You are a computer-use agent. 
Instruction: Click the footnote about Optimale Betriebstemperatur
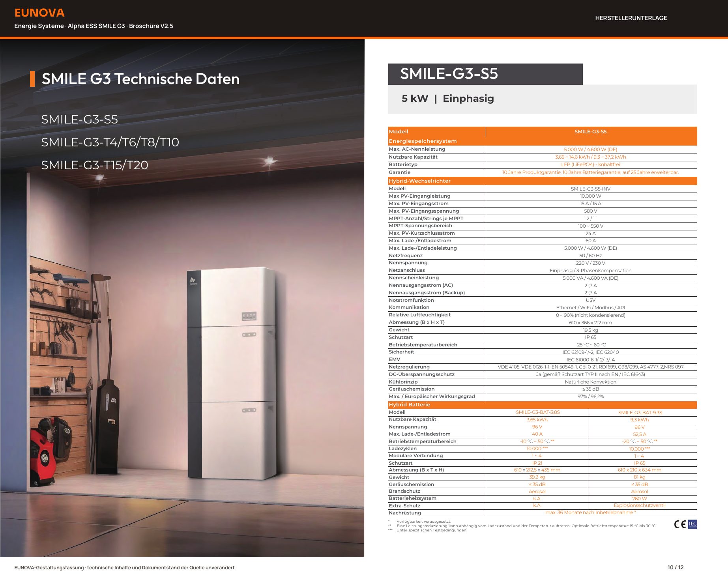(x=526, y=526)
